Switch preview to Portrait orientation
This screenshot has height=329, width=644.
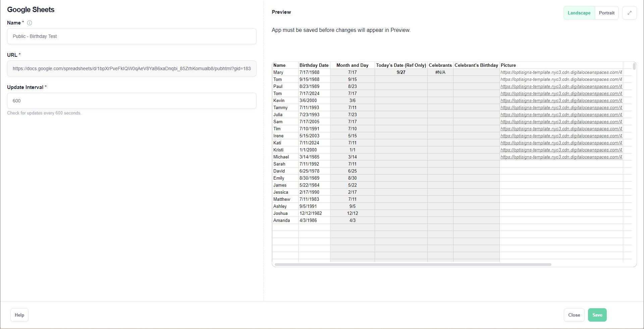(x=606, y=13)
